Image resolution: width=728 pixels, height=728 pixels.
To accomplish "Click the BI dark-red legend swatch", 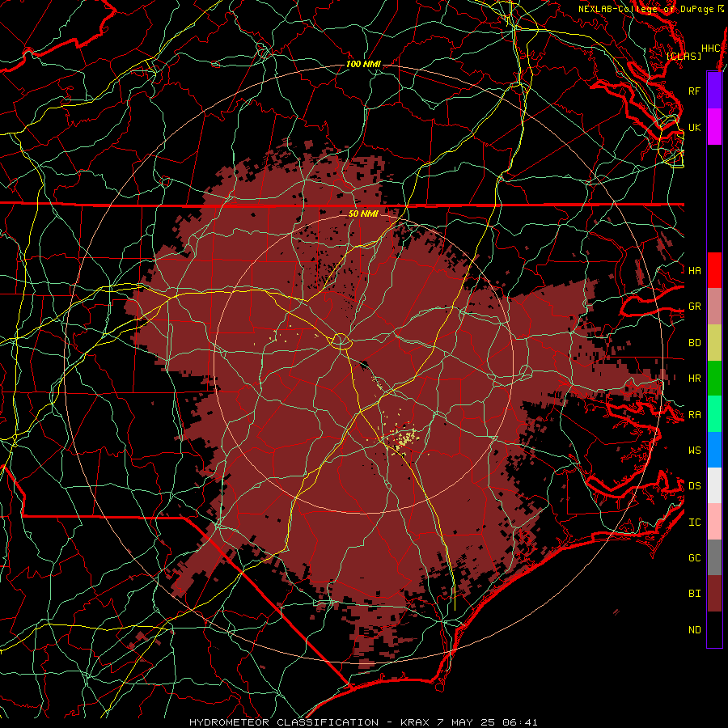I will pyautogui.click(x=714, y=594).
